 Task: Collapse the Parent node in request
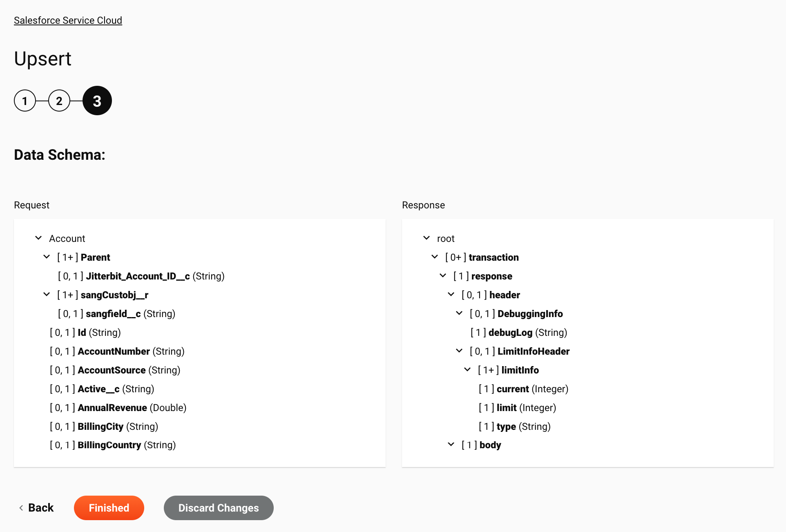pos(47,257)
